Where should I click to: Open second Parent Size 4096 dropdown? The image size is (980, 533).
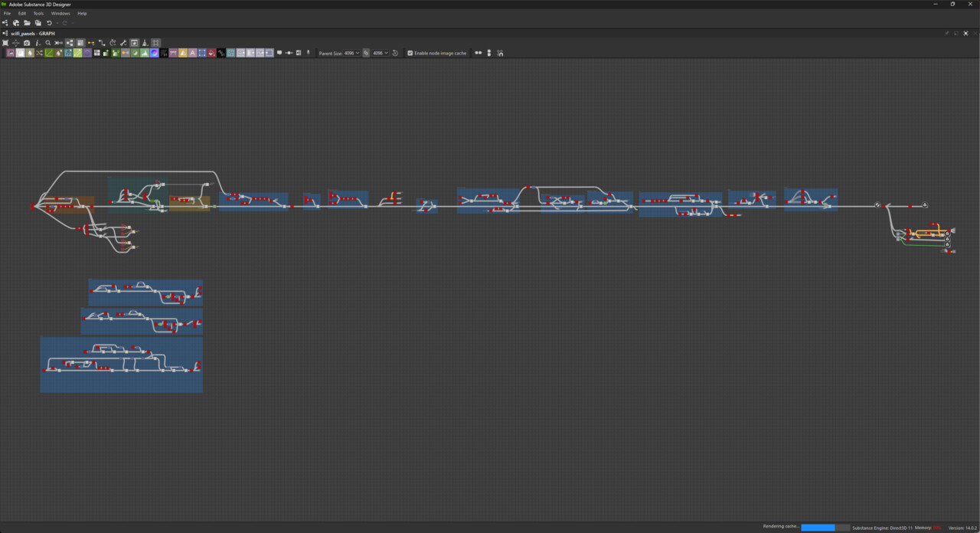click(381, 53)
